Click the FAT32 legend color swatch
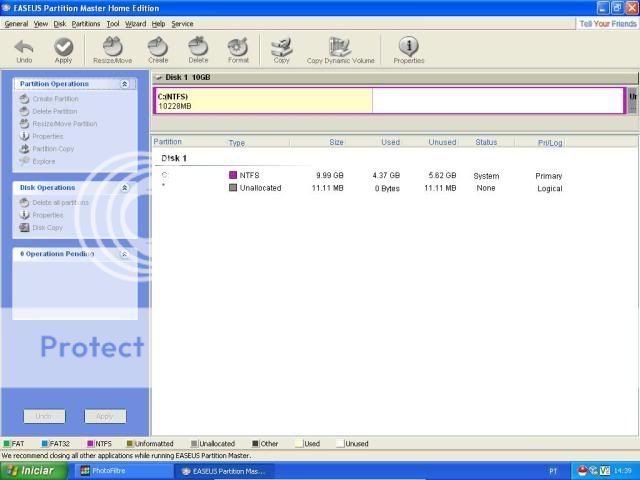The image size is (640, 480). click(x=45, y=444)
